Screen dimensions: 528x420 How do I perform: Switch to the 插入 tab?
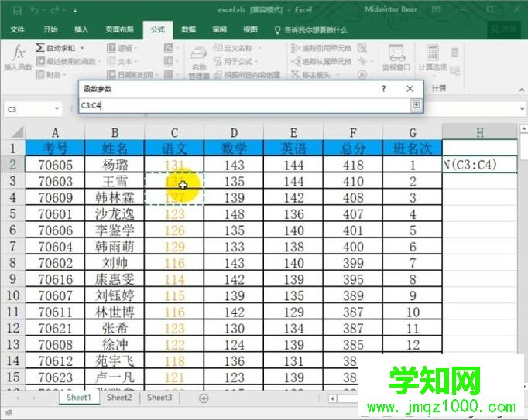coord(81,29)
